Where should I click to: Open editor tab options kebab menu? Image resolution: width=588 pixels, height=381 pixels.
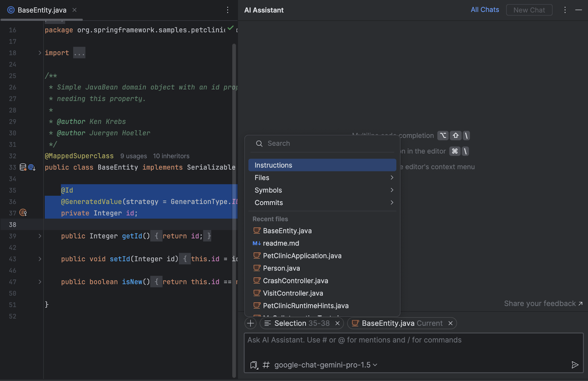(x=227, y=10)
